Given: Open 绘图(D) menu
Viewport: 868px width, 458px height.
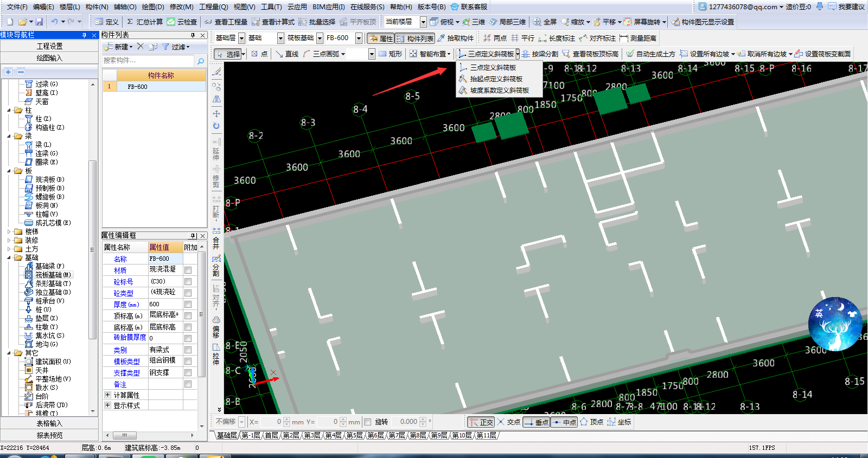Looking at the screenshot, I should click(x=153, y=7).
